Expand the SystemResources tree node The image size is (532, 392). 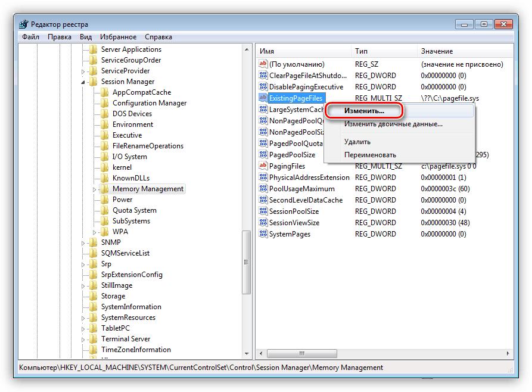[x=83, y=318]
